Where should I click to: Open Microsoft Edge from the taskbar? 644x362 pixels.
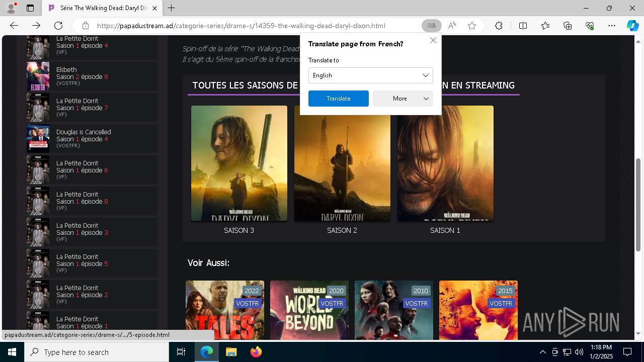point(207,352)
